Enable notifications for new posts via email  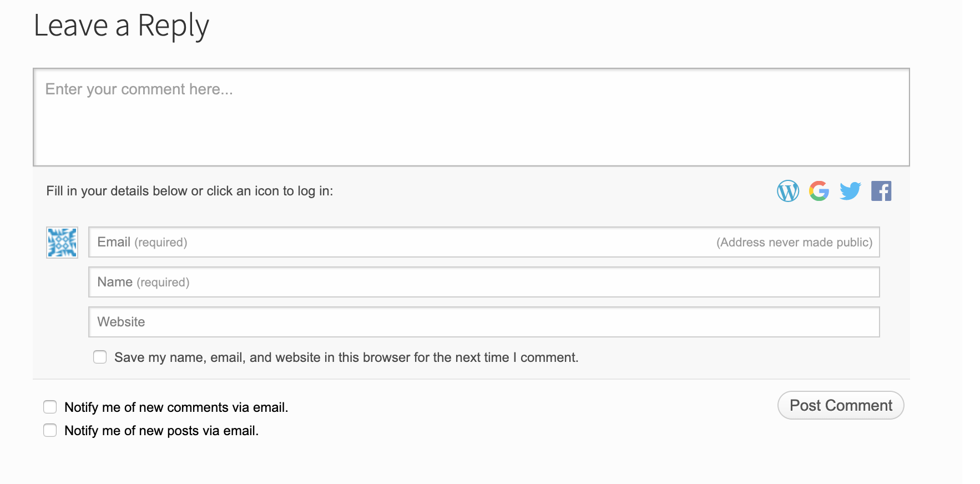coord(50,430)
